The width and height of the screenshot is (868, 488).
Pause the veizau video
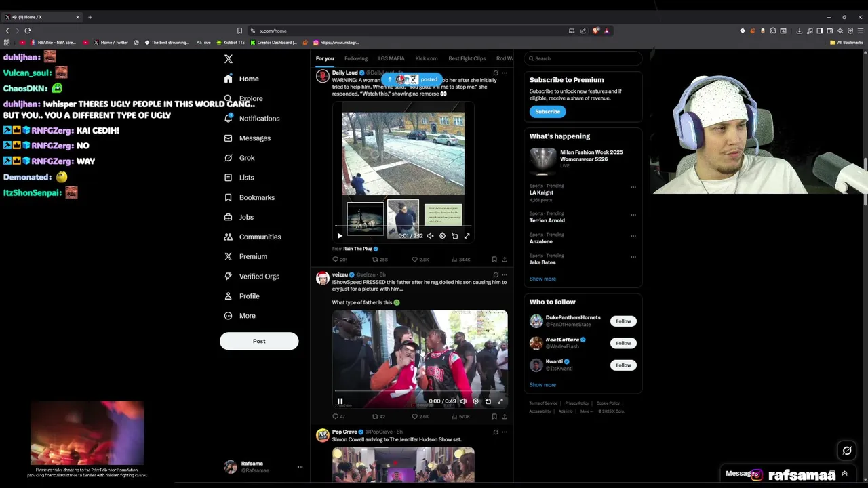[340, 401]
